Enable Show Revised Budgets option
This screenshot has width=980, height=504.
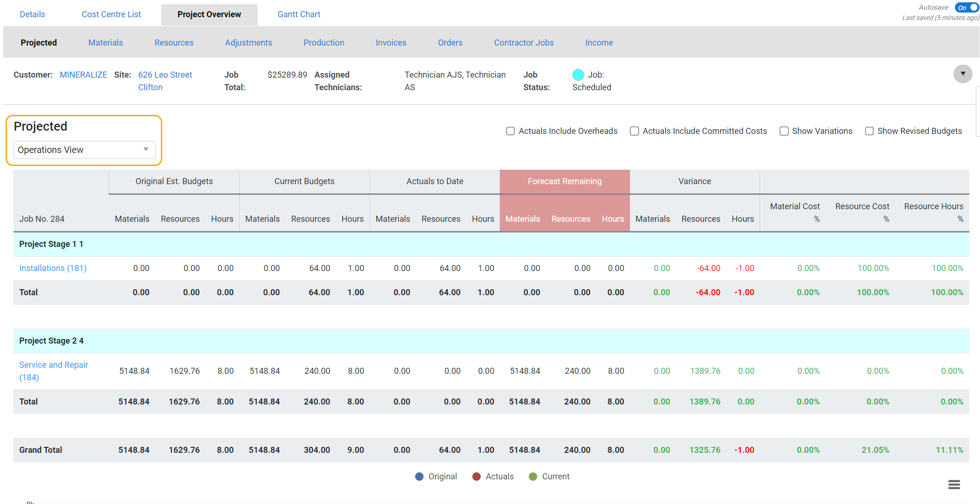(869, 131)
